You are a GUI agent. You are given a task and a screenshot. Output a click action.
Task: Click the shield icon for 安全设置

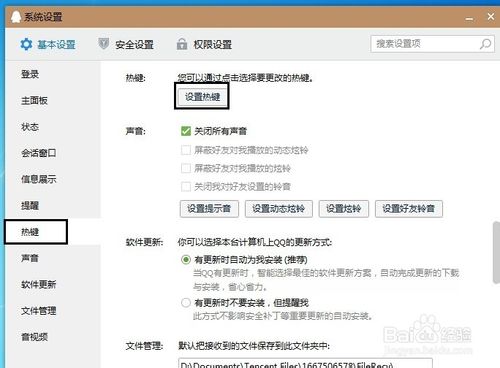click(x=104, y=43)
